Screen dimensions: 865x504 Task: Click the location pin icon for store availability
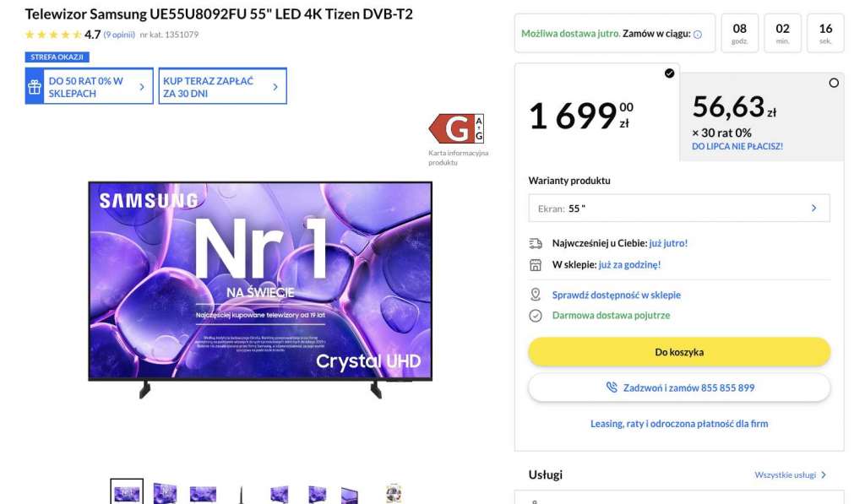coord(536,295)
